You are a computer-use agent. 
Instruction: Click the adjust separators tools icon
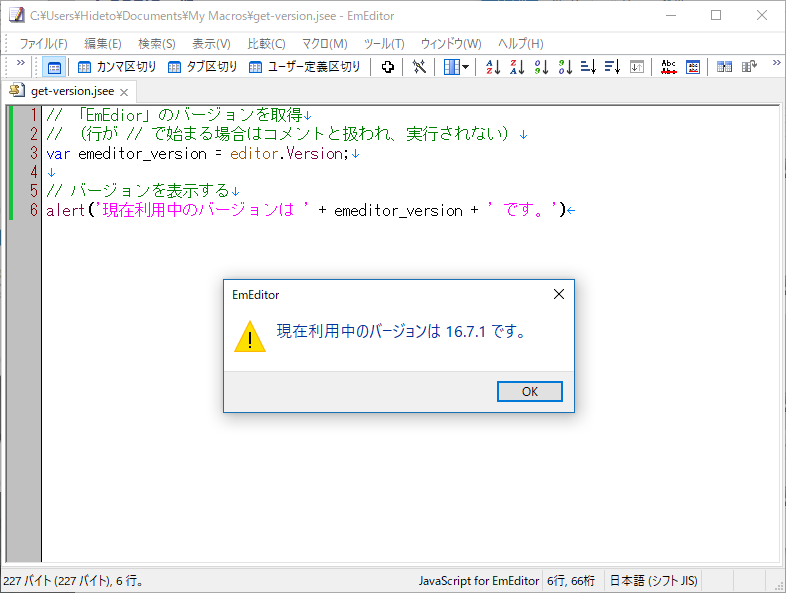pyautogui.click(x=419, y=67)
